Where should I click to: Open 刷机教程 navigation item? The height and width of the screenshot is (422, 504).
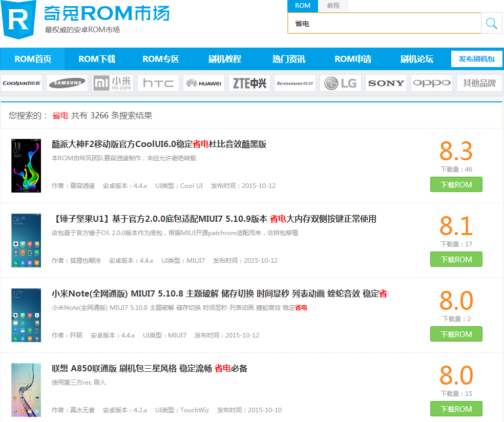click(225, 59)
